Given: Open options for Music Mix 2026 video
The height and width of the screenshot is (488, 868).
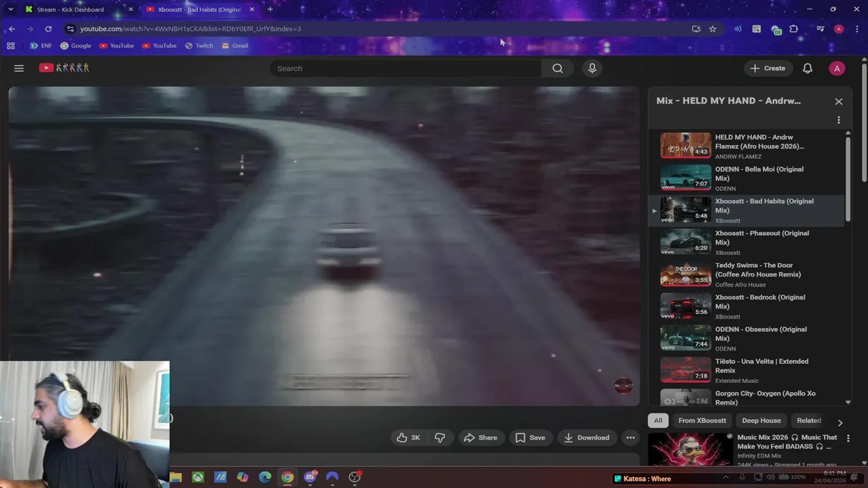Looking at the screenshot, I should coord(848,439).
